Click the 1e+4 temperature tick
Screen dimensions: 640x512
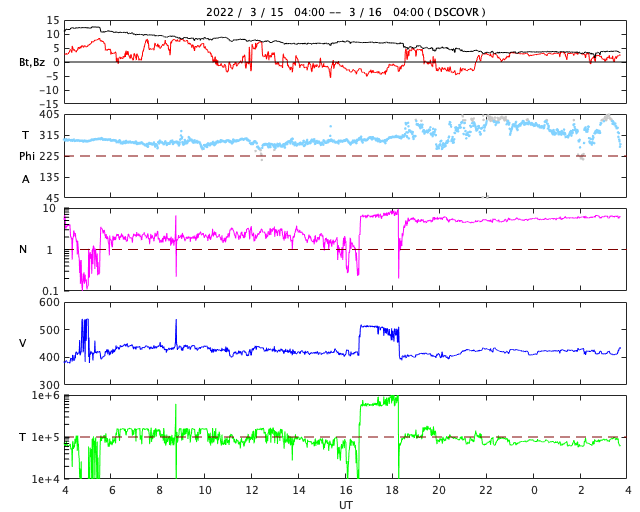point(45,479)
